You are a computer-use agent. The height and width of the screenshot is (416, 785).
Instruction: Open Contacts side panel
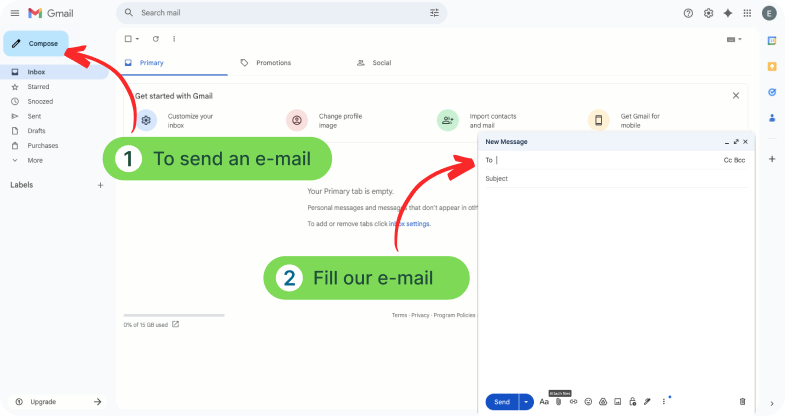[x=772, y=118]
